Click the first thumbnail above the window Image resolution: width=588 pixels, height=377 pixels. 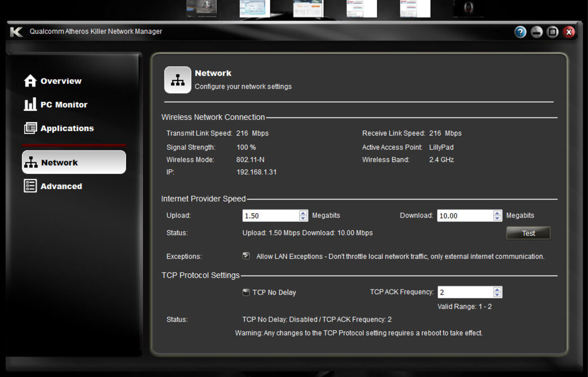click(202, 9)
